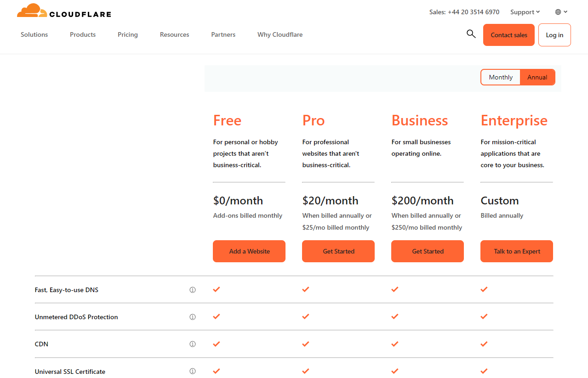Open the Products menu
588x378 pixels.
coord(83,34)
